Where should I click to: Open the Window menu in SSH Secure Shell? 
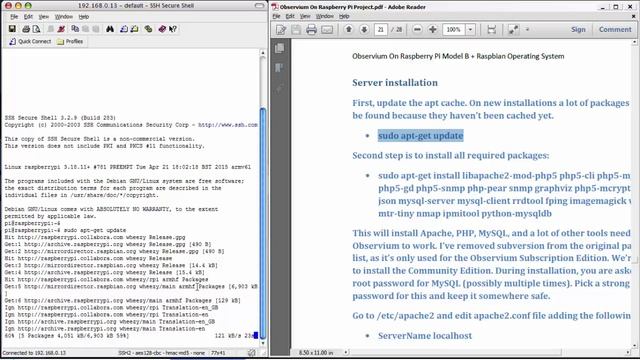coord(64,17)
